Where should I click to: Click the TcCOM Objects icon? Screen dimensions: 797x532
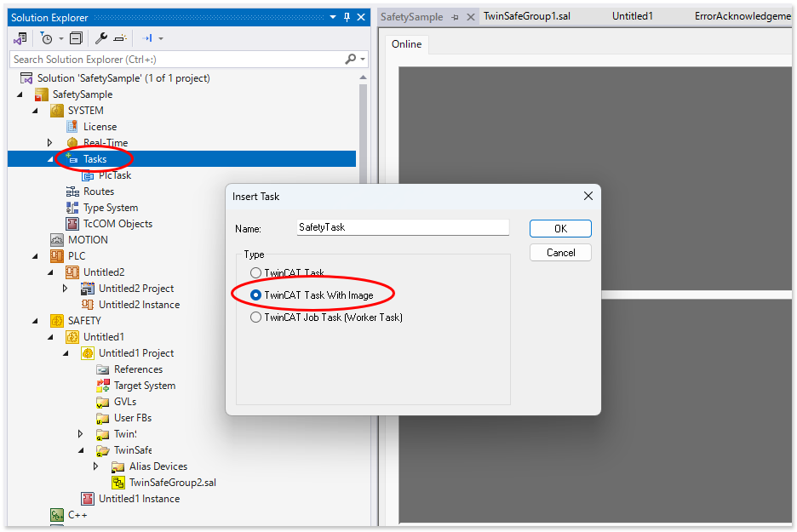[x=72, y=224]
